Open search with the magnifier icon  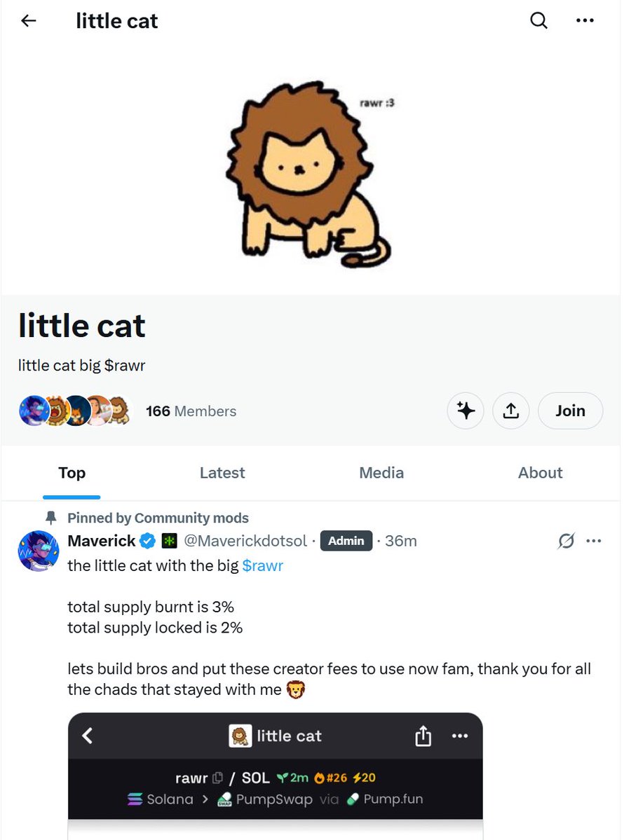538,21
